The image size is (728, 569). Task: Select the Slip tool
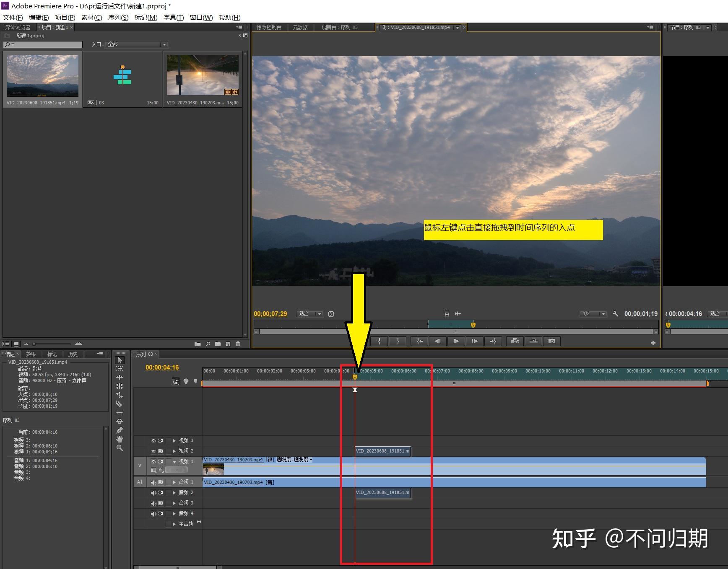(120, 413)
